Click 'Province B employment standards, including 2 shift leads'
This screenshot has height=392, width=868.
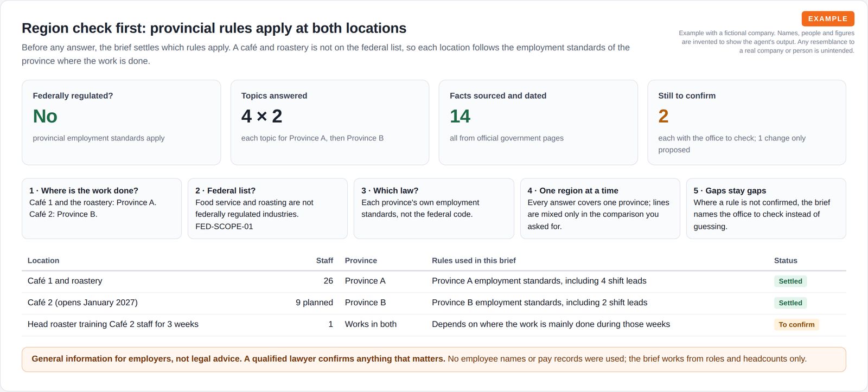pyautogui.click(x=539, y=303)
